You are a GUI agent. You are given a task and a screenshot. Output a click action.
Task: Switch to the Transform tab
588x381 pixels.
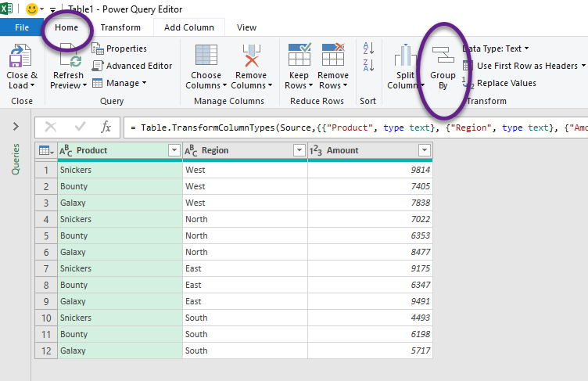click(120, 27)
